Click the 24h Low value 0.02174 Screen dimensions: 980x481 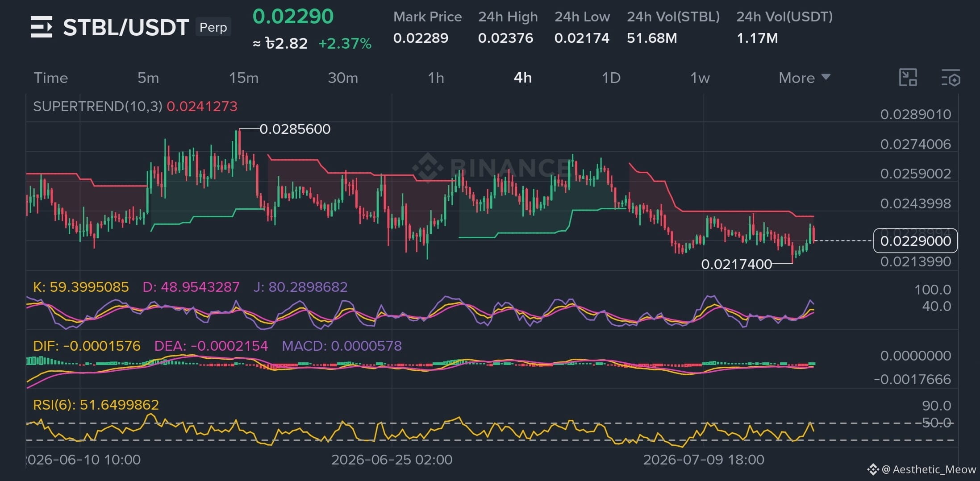click(582, 38)
